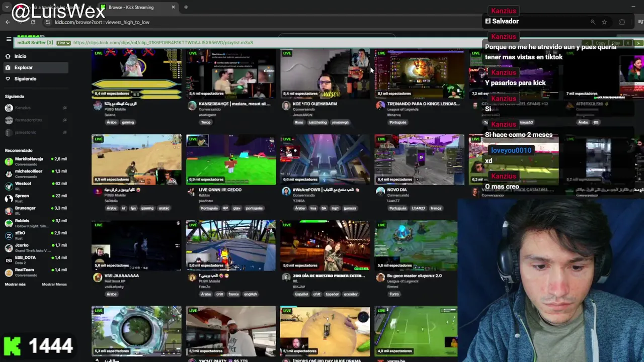Reload the Kick browse page
644x362 pixels.
tap(33, 22)
